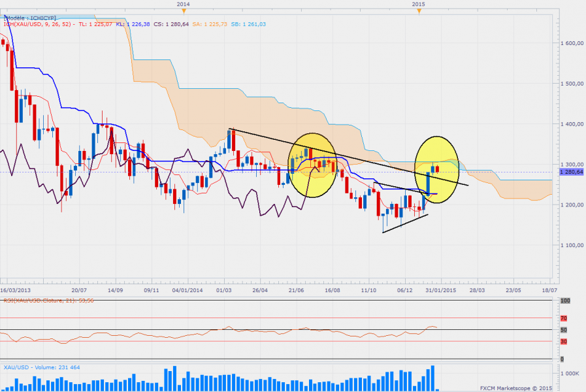Image resolution: width=586 pixels, height=392 pixels.
Task: Click the TL: 1 225,07 value
Action: [x=95, y=24]
